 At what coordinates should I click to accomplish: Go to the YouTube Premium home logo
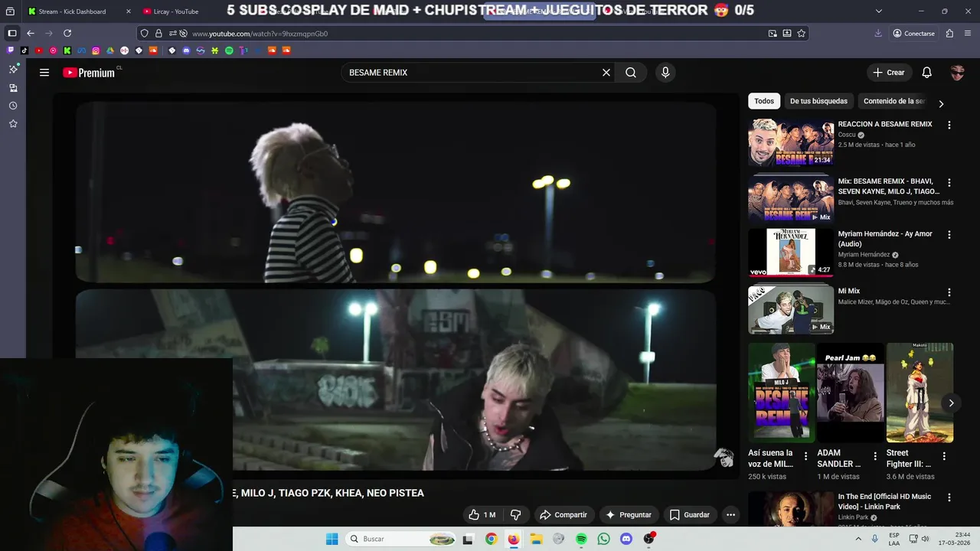pyautogui.click(x=89, y=73)
